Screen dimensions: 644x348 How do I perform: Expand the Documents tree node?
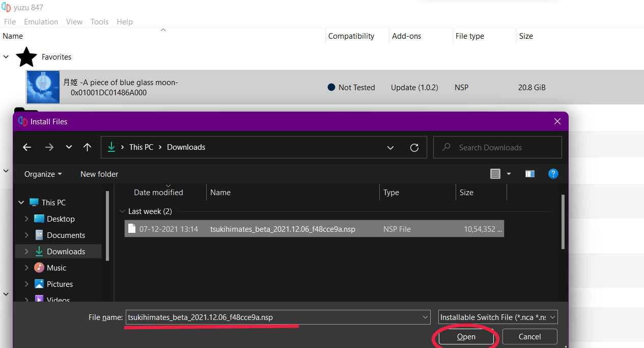coord(26,235)
